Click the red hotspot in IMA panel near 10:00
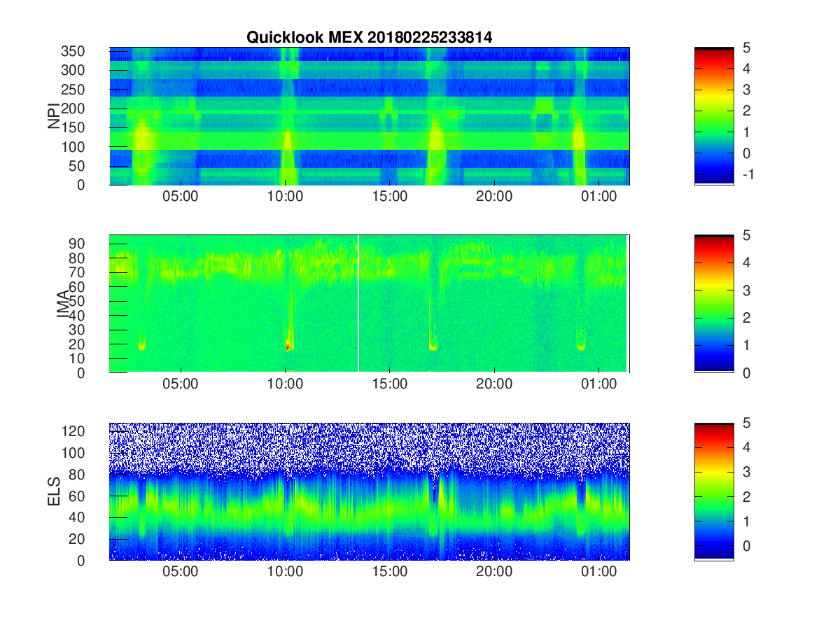This screenshot has height=630, width=840. pyautogui.click(x=288, y=346)
